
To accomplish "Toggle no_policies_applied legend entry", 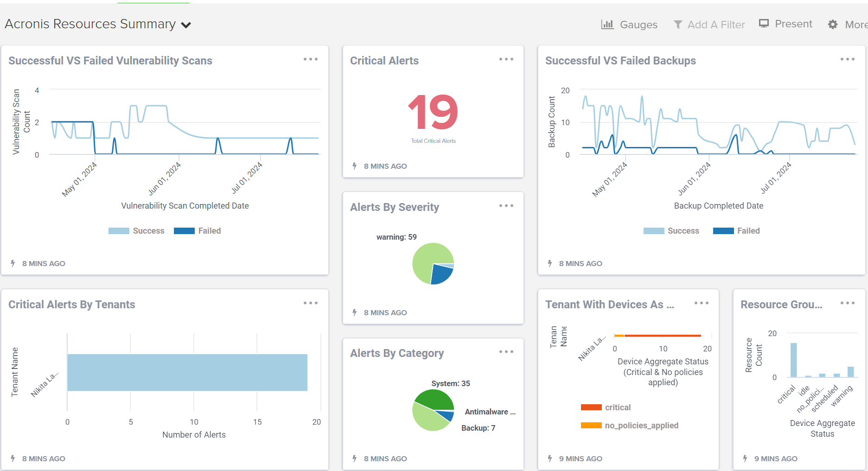I will click(630, 426).
